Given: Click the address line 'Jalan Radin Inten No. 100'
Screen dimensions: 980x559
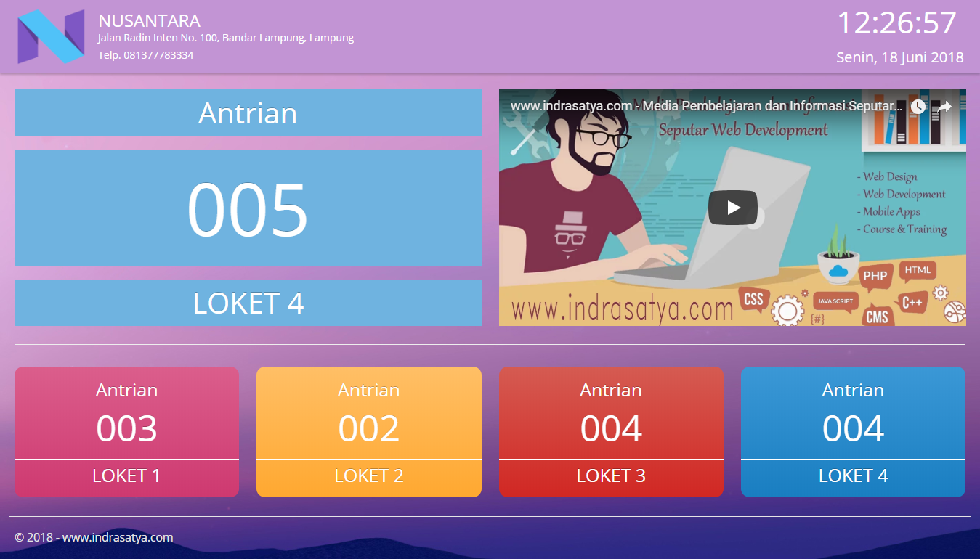Looking at the screenshot, I should coord(226,38).
